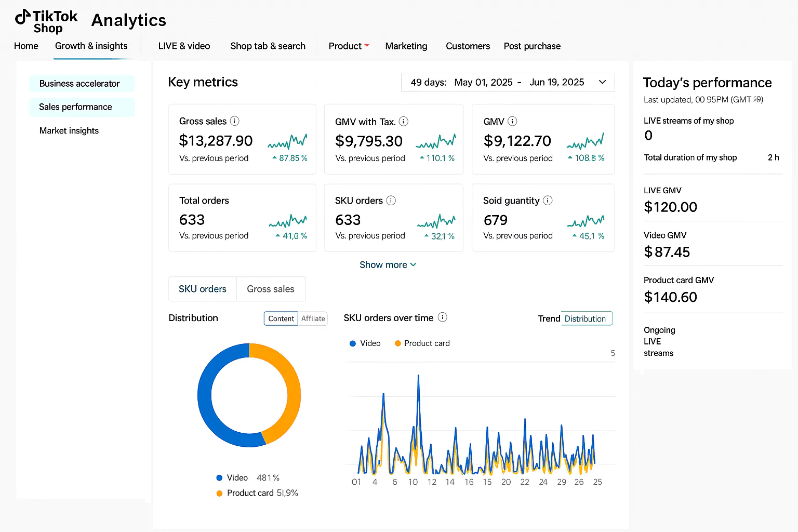The width and height of the screenshot is (798, 532).
Task: Click Last updated timestamp text
Action: pyautogui.click(x=703, y=100)
